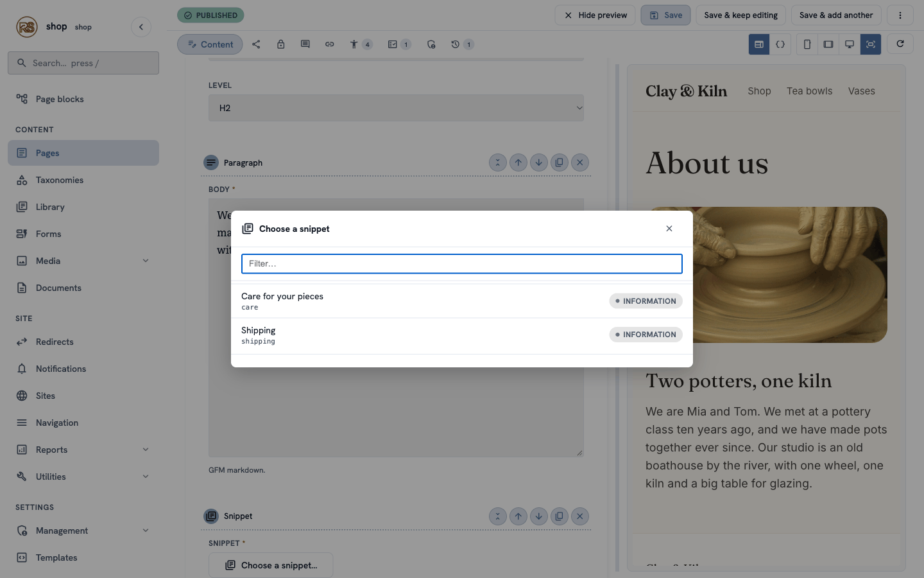Collapse the Paragraph block

click(498, 162)
